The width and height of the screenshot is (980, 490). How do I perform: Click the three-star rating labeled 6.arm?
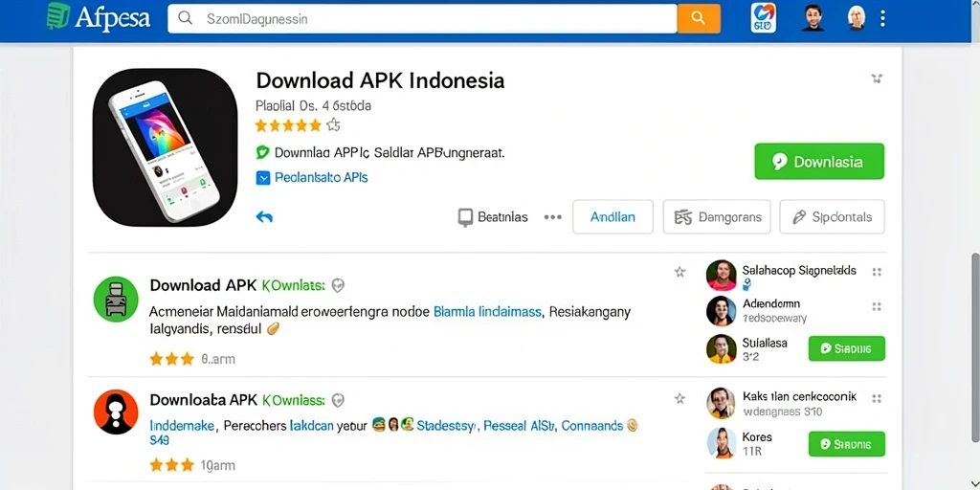pos(171,359)
